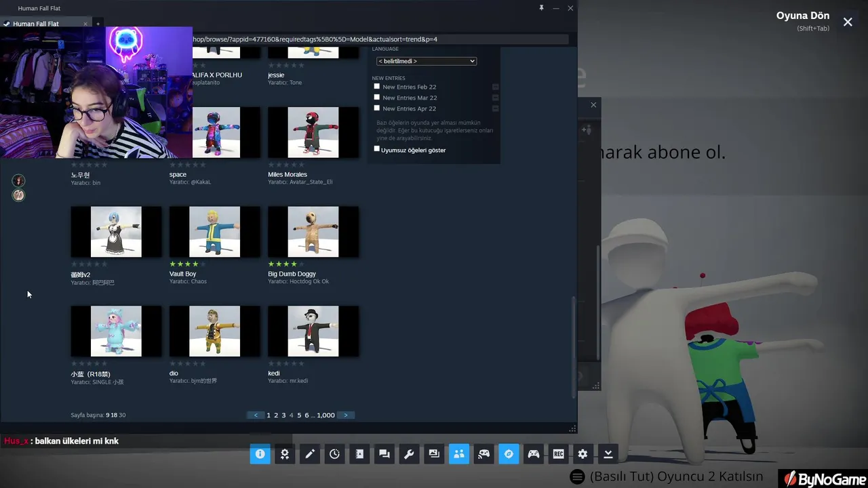Open creator mr.kedi link
This screenshot has width=868, height=488.
click(298, 381)
